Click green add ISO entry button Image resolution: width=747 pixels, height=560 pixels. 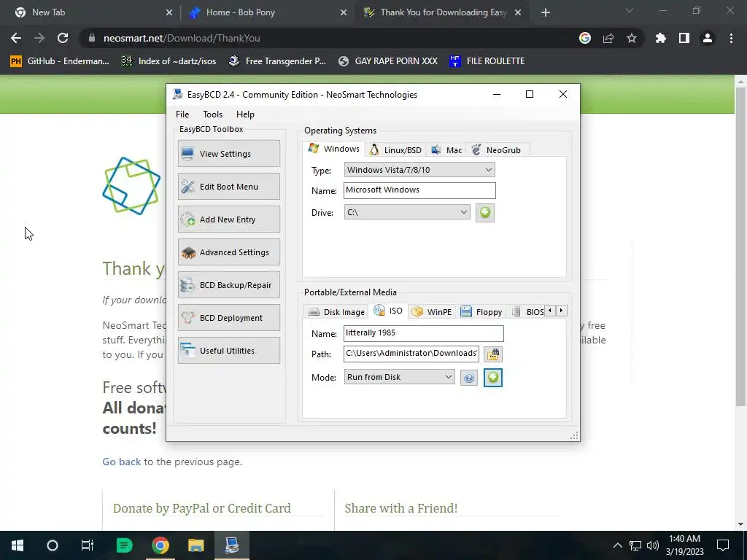click(x=492, y=378)
